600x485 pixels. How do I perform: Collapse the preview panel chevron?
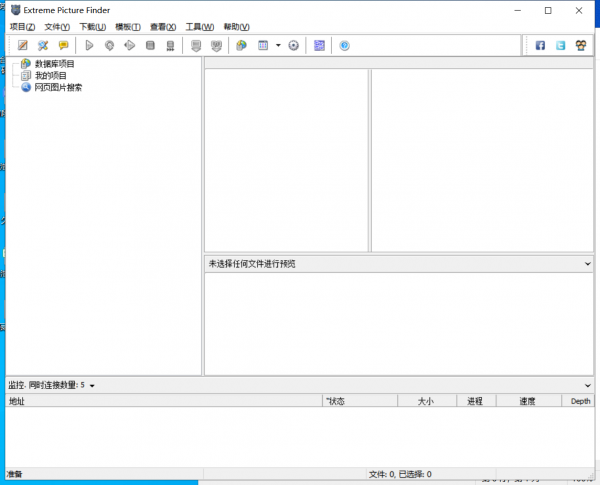tap(587, 264)
